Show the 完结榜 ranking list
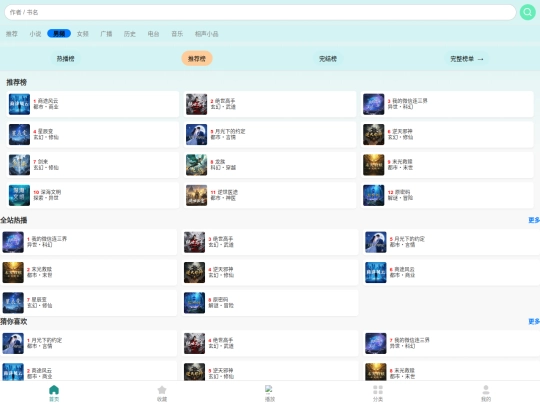 pos(328,59)
